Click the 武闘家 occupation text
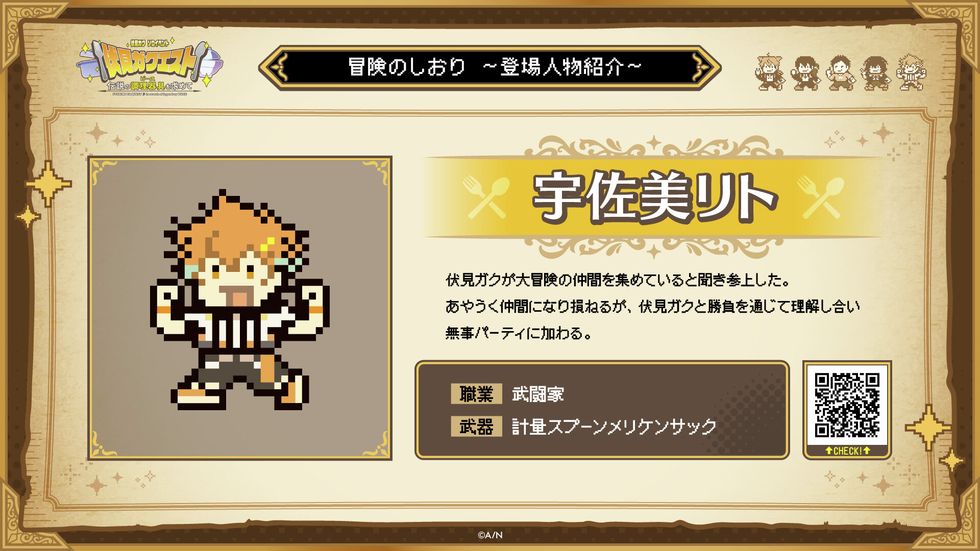The height and width of the screenshot is (551, 980). click(x=538, y=394)
